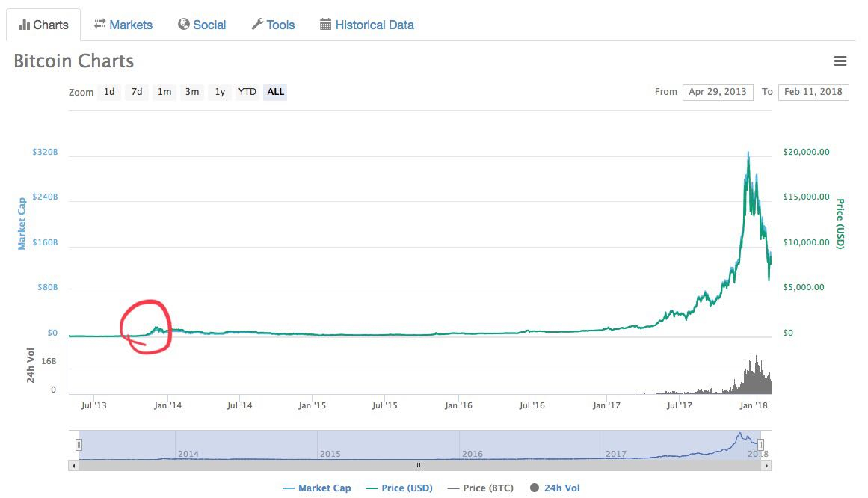Click the Jan '16 x-axis label
Image resolution: width=868 pixels, height=498 pixels.
coord(458,405)
